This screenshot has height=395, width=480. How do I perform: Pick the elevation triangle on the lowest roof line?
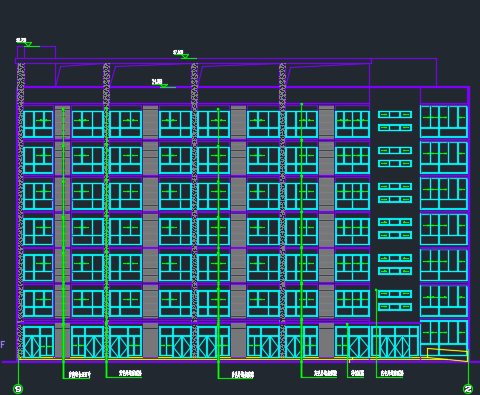click(x=164, y=86)
